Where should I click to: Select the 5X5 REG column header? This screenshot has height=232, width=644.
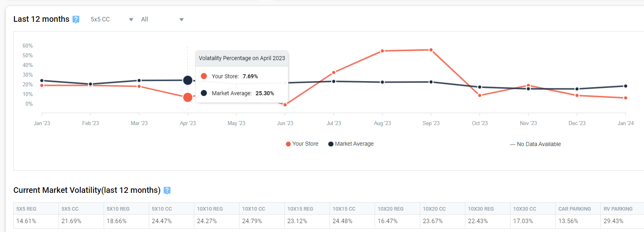(x=26, y=209)
